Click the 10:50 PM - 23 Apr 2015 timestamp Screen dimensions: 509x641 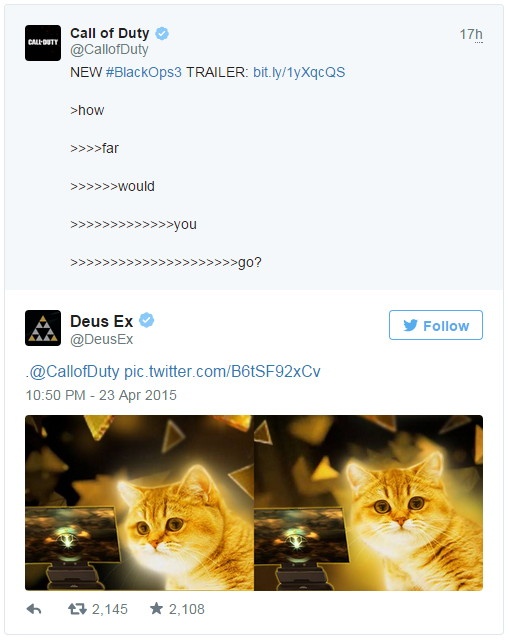101,395
